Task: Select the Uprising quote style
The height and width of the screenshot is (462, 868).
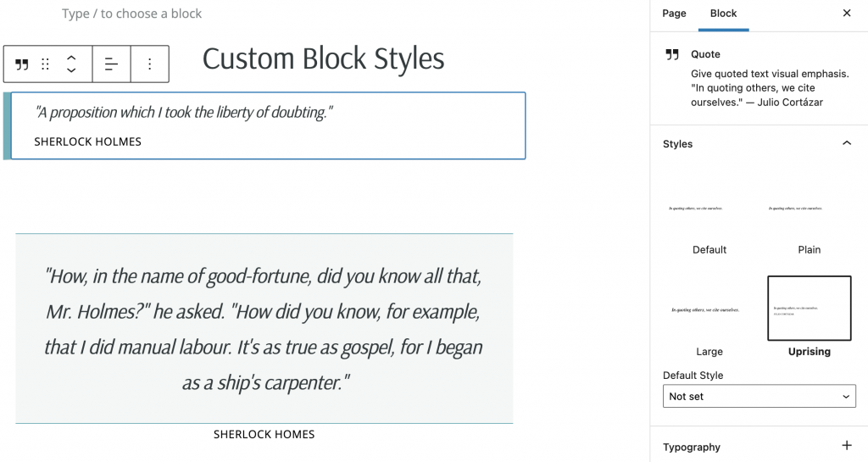Action: [809, 317]
